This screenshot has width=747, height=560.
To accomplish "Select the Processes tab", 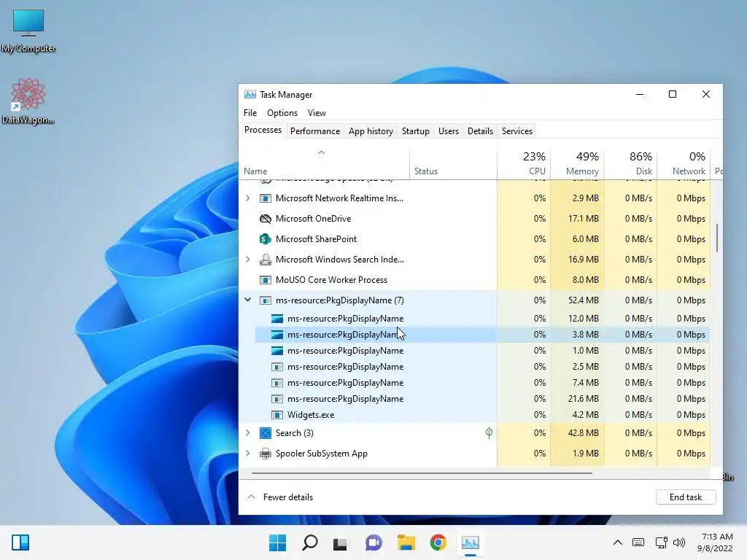I will click(x=263, y=130).
